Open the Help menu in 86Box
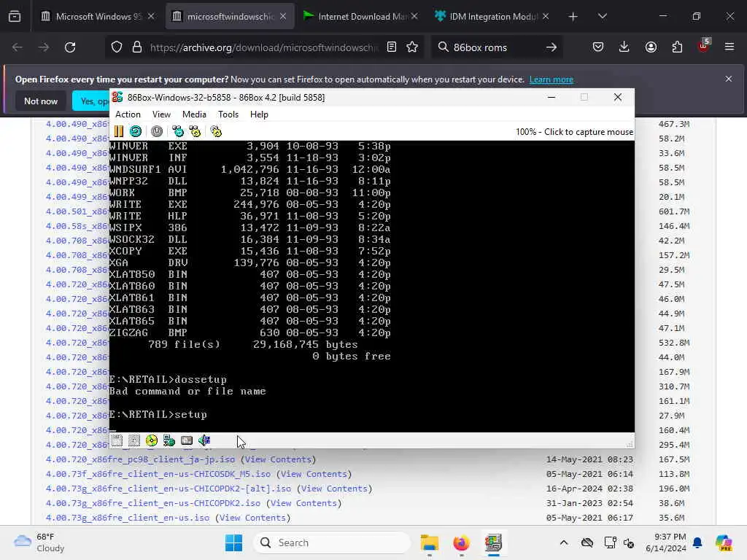The height and width of the screenshot is (560, 747). [259, 114]
